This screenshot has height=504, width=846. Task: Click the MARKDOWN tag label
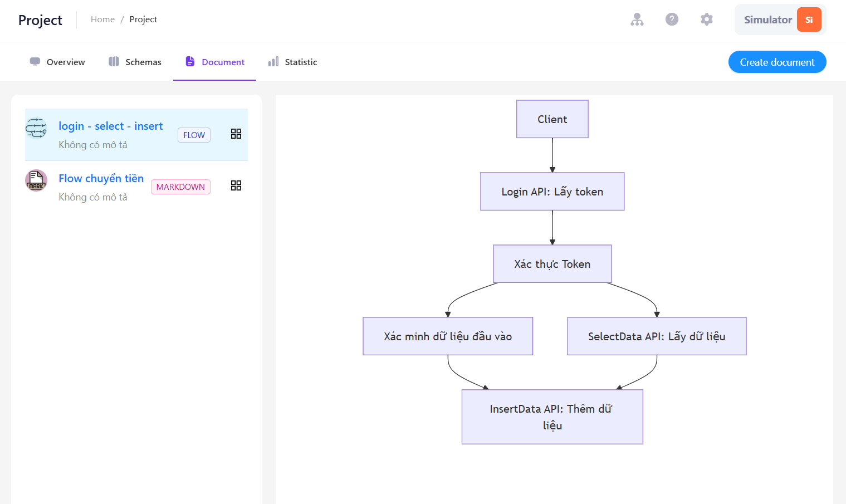180,187
